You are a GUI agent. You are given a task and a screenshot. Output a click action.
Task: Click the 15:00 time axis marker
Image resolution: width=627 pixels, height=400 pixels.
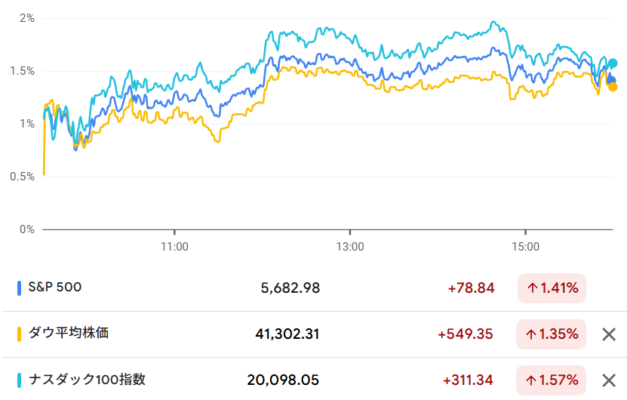(x=525, y=247)
